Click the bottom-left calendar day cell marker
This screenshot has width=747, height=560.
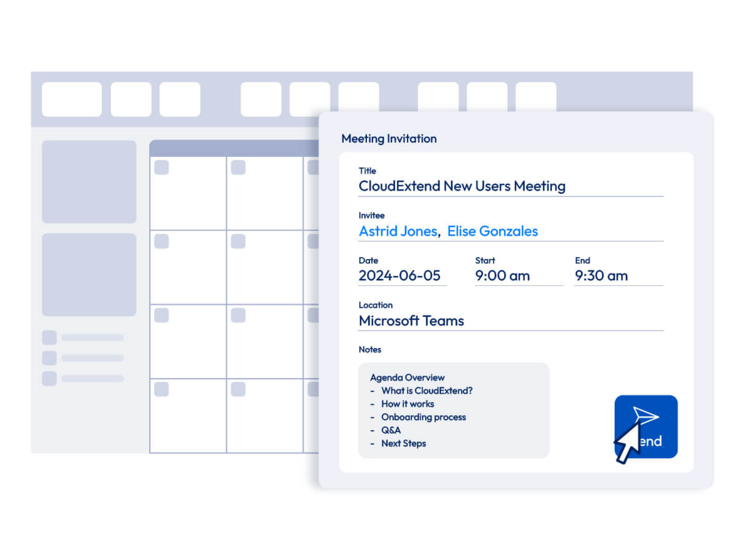[x=161, y=389]
